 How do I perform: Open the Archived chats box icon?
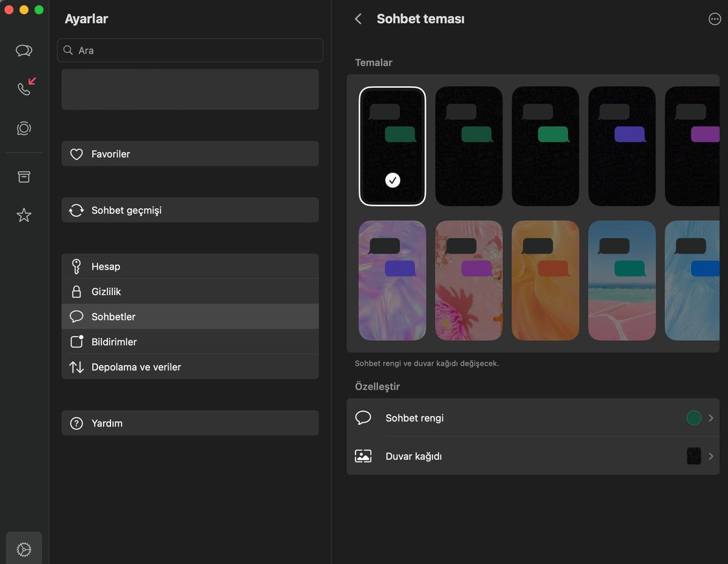[24, 176]
